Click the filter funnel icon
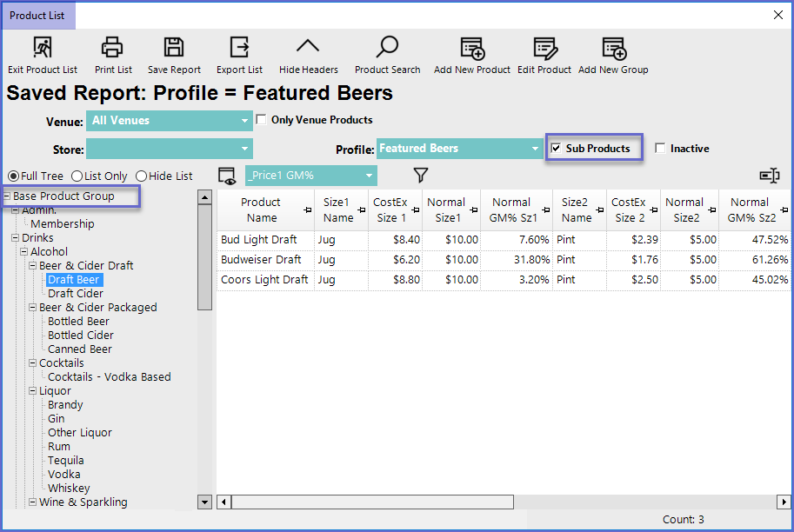 pyautogui.click(x=421, y=176)
